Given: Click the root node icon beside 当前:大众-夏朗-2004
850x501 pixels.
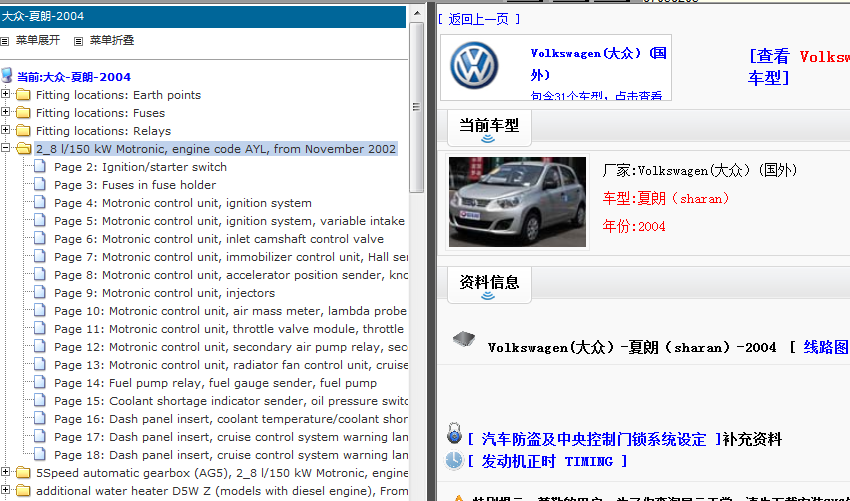Looking at the screenshot, I should [7, 75].
